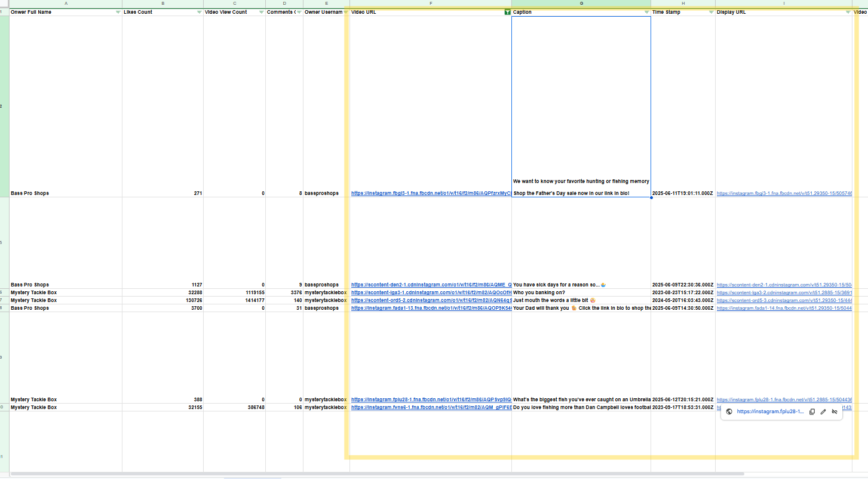This screenshot has height=479, width=868.
Task: Open filter dropdown for Video View Count
Action: (261, 12)
